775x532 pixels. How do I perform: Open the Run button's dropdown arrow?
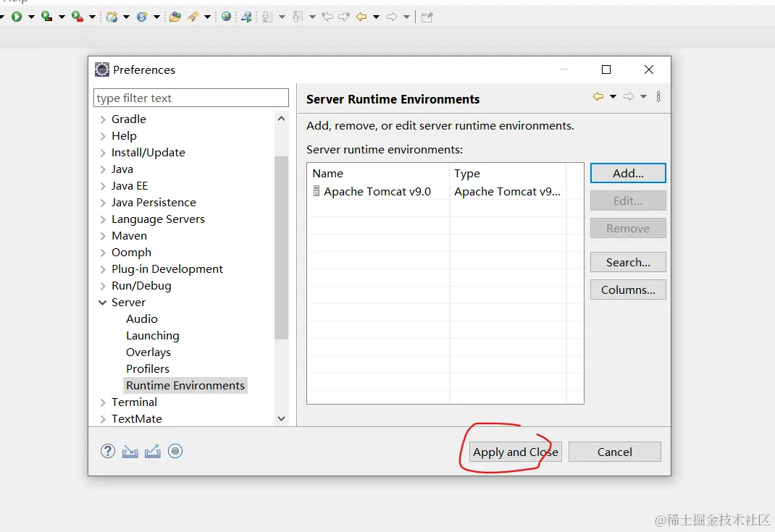point(31,17)
